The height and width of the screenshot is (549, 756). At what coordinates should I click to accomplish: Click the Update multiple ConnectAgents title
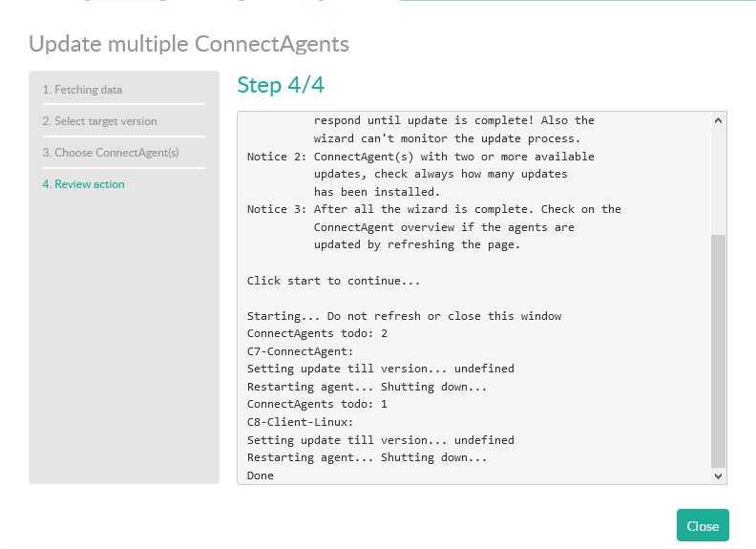pos(189,44)
